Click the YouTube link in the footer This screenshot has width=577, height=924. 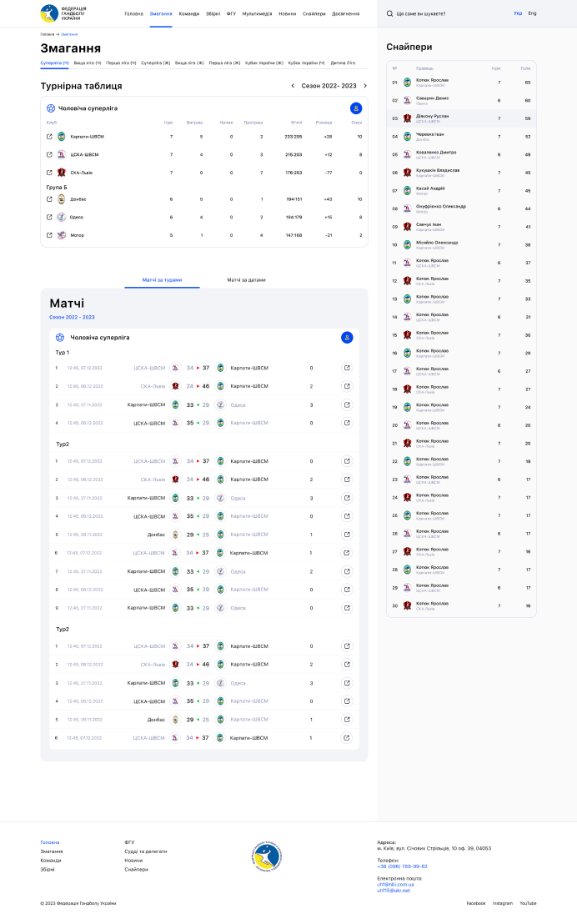coord(528,903)
